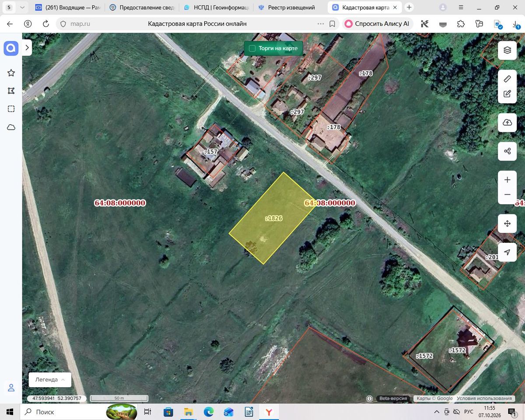Open the cloud icon in the left sidebar

[11, 127]
